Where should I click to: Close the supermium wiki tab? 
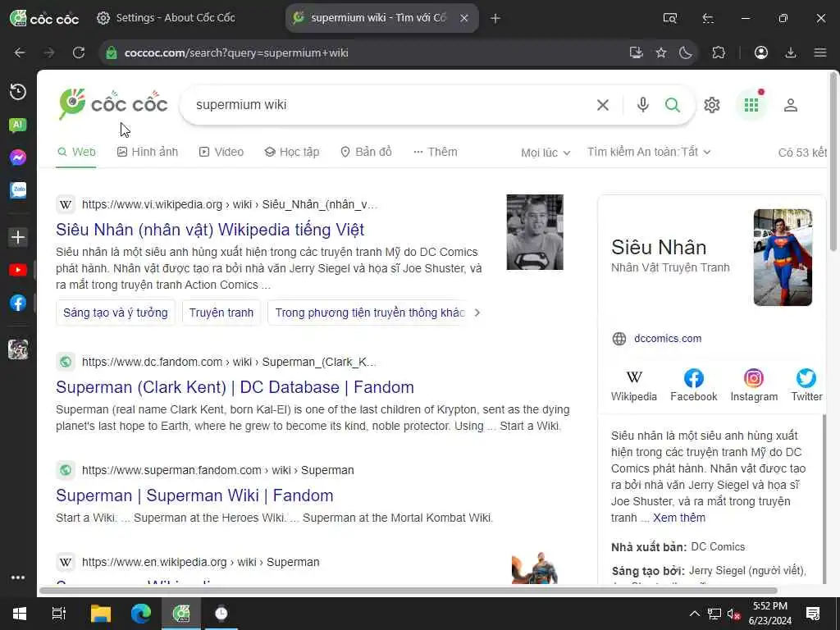tap(464, 18)
